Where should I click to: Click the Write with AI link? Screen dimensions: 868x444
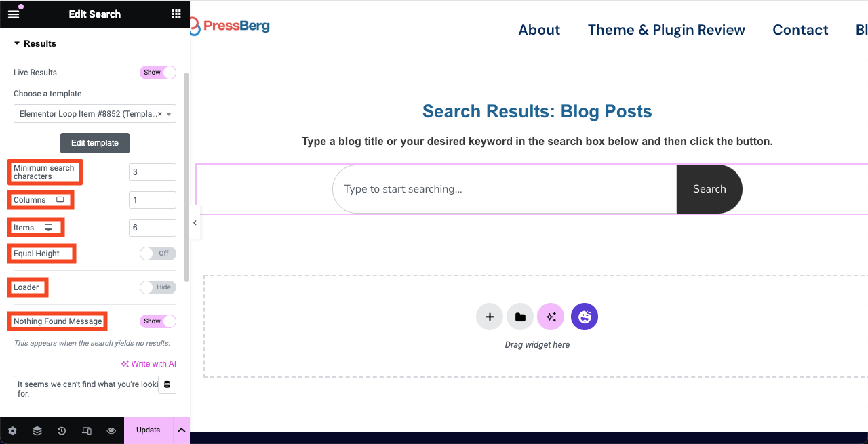coord(149,363)
